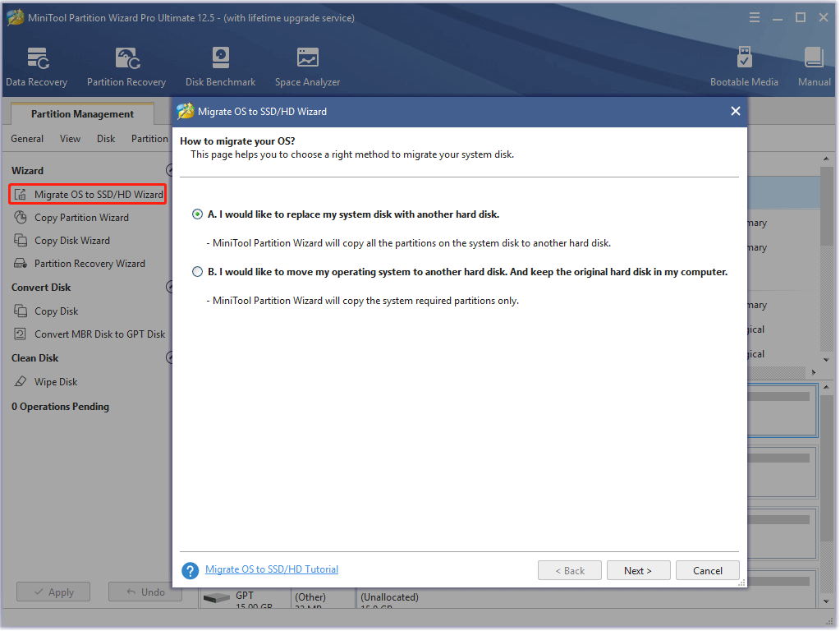Viewport: 840px width, 631px height.
Task: Click MiniTool logo in wizard title
Action: click(186, 112)
